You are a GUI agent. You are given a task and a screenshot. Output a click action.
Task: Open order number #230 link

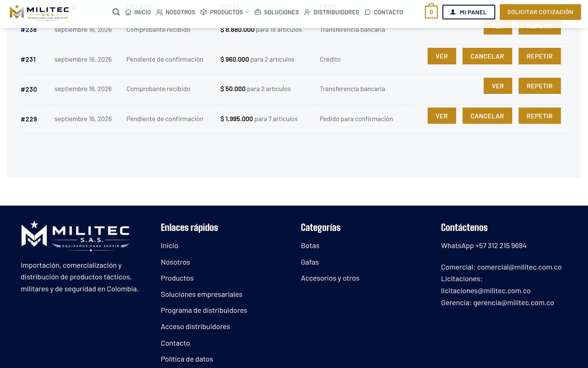29,89
